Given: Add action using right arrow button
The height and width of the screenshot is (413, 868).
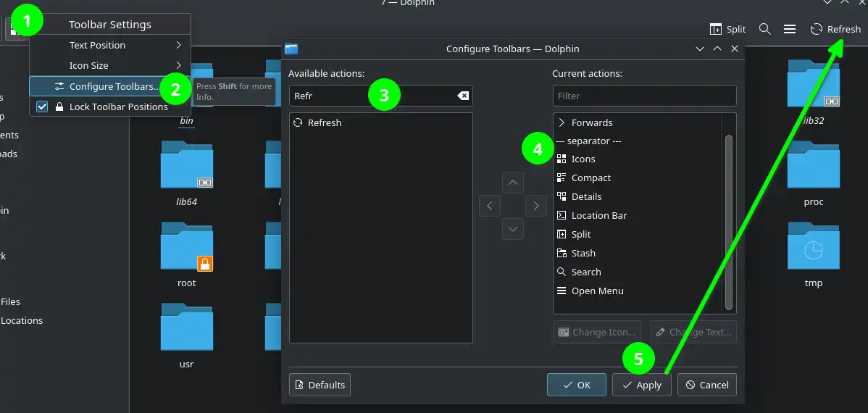Looking at the screenshot, I should coord(536,206).
